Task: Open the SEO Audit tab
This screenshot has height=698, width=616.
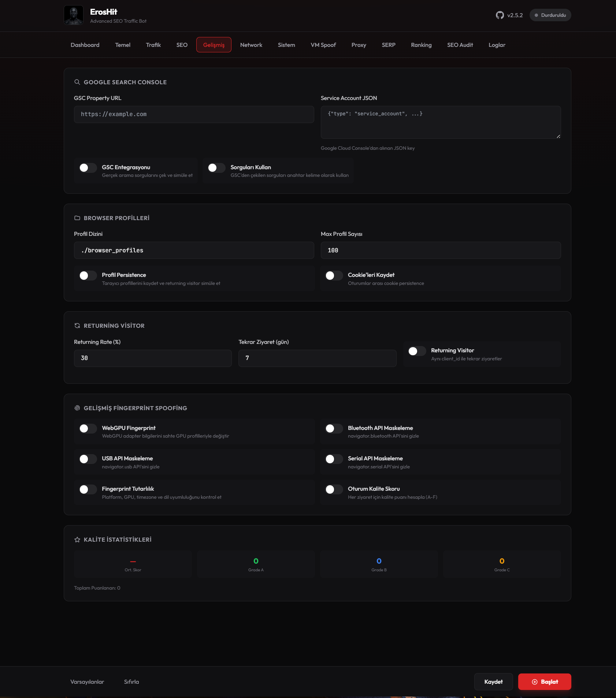Action: (460, 45)
